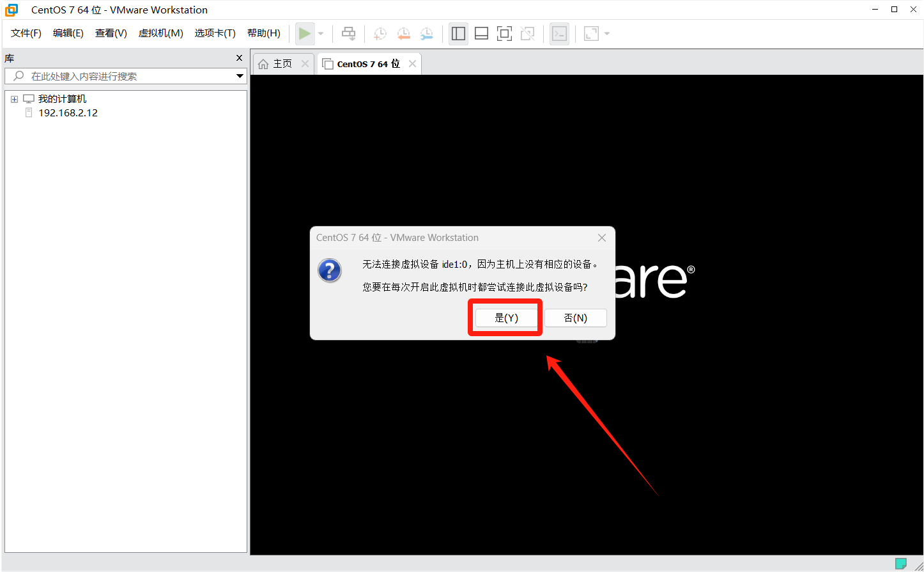924x572 pixels.
Task: Take a snapshot of the virtual machine
Action: tap(380, 34)
